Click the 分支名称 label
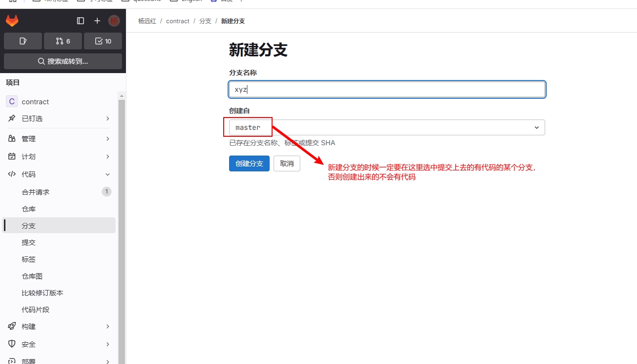Viewport: 637px width, 364px height. (x=243, y=73)
